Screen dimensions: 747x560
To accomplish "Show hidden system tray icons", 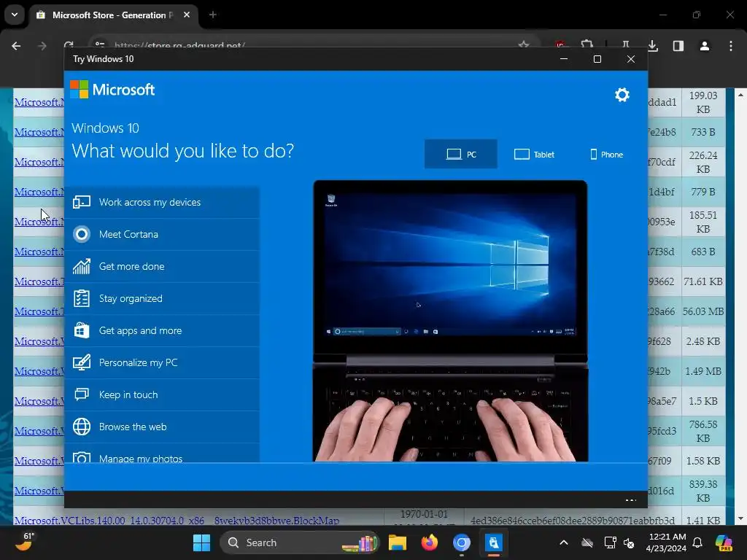I will pos(564,542).
